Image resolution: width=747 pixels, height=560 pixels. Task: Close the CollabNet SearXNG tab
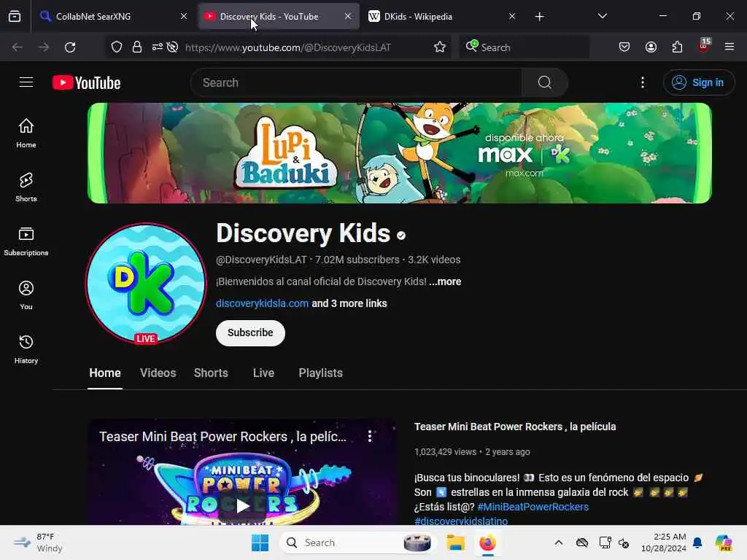click(x=184, y=16)
